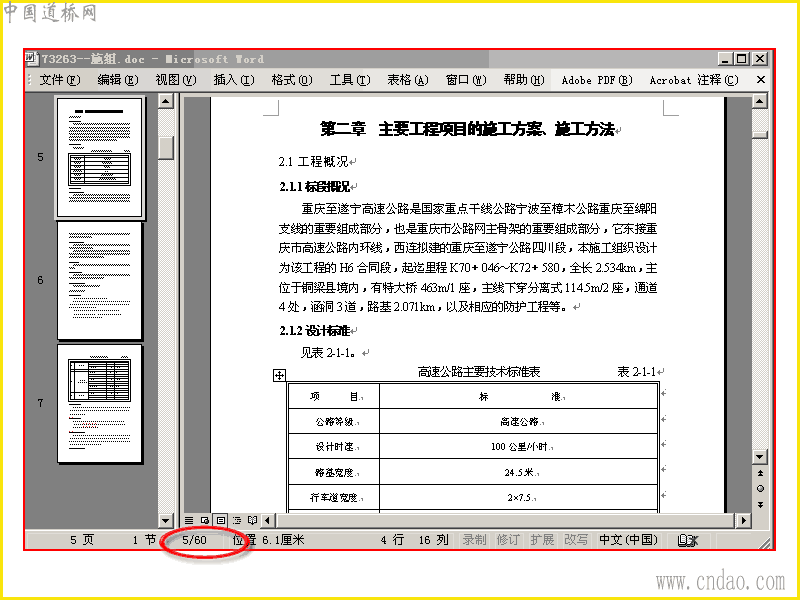
Task: Select the page 6 thumbnail
Action: point(99,280)
